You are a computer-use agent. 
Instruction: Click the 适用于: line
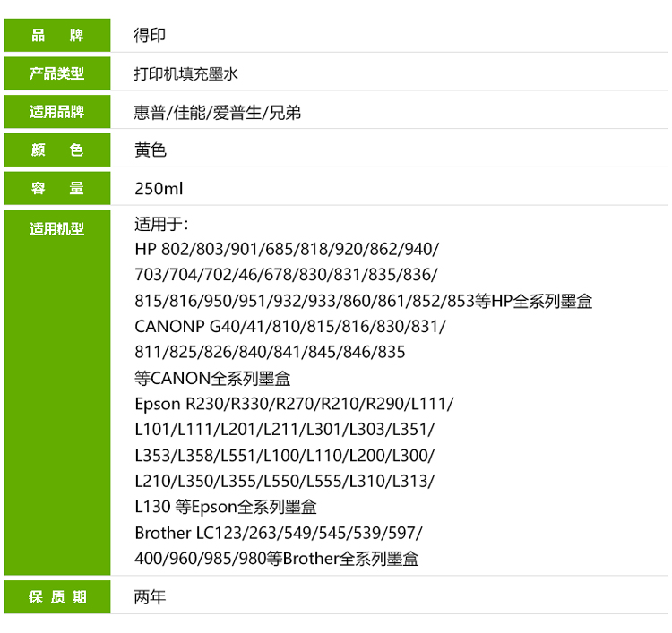click(161, 224)
